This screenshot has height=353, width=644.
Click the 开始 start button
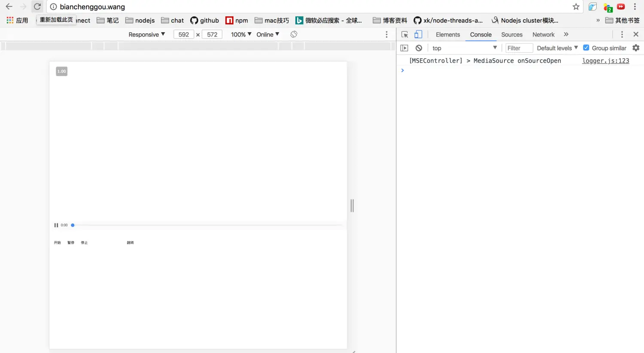(58, 243)
